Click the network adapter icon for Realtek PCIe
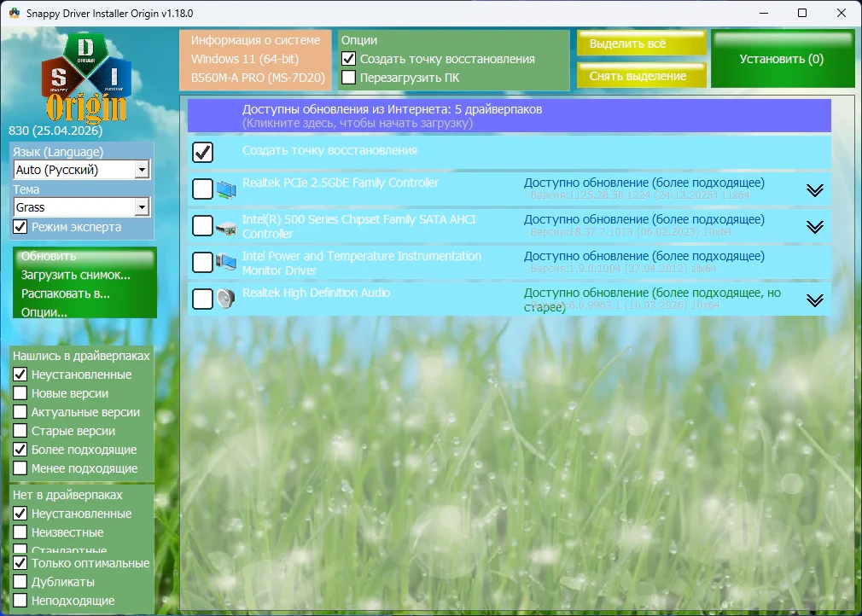The width and height of the screenshot is (862, 616). (226, 189)
